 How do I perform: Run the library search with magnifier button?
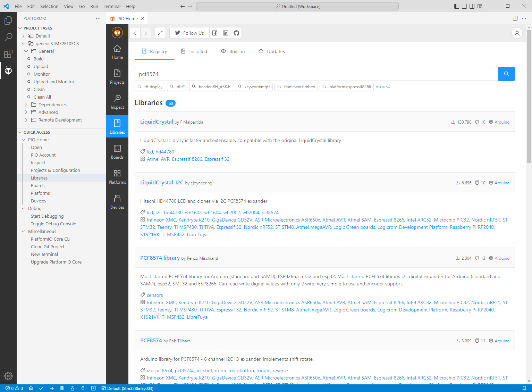coord(507,74)
